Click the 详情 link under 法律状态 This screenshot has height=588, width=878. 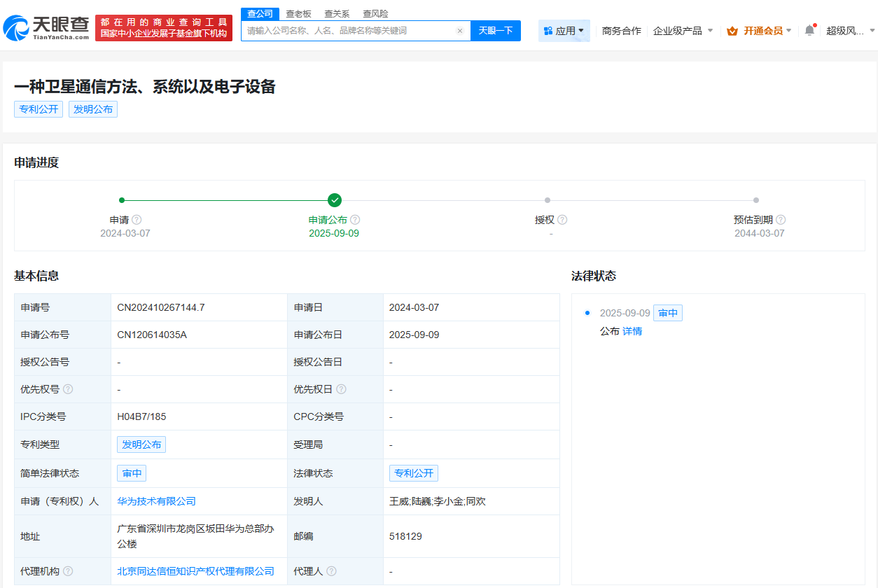tap(632, 330)
